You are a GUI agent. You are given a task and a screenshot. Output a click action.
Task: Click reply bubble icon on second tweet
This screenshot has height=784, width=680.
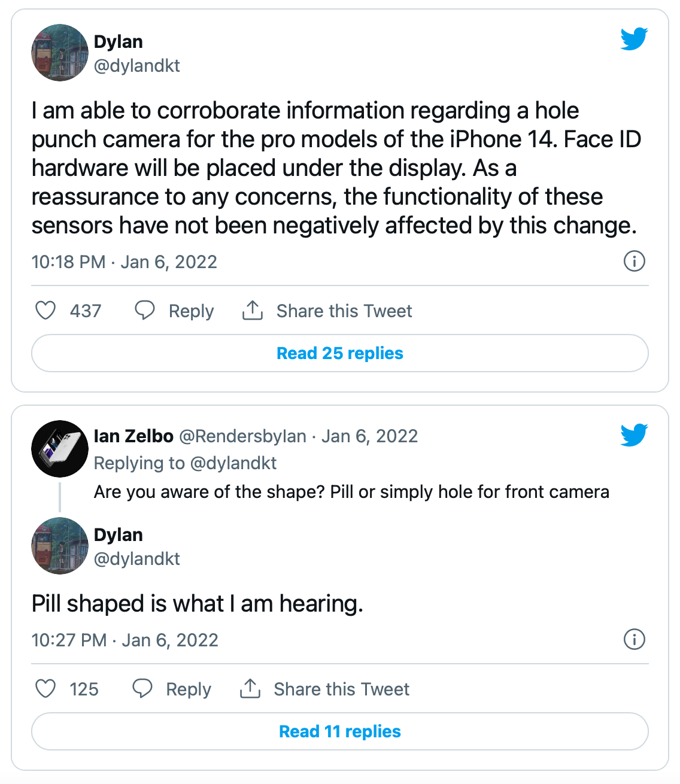[142, 689]
